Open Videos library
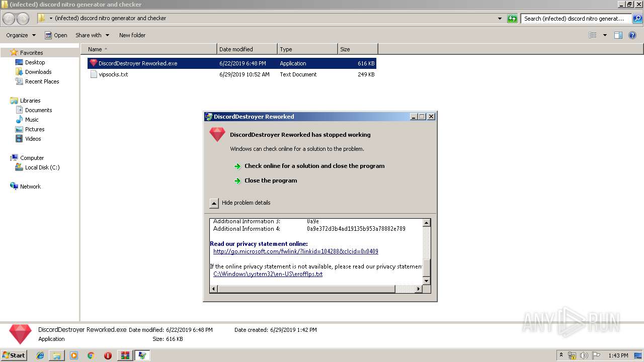The image size is (644, 362). (33, 139)
